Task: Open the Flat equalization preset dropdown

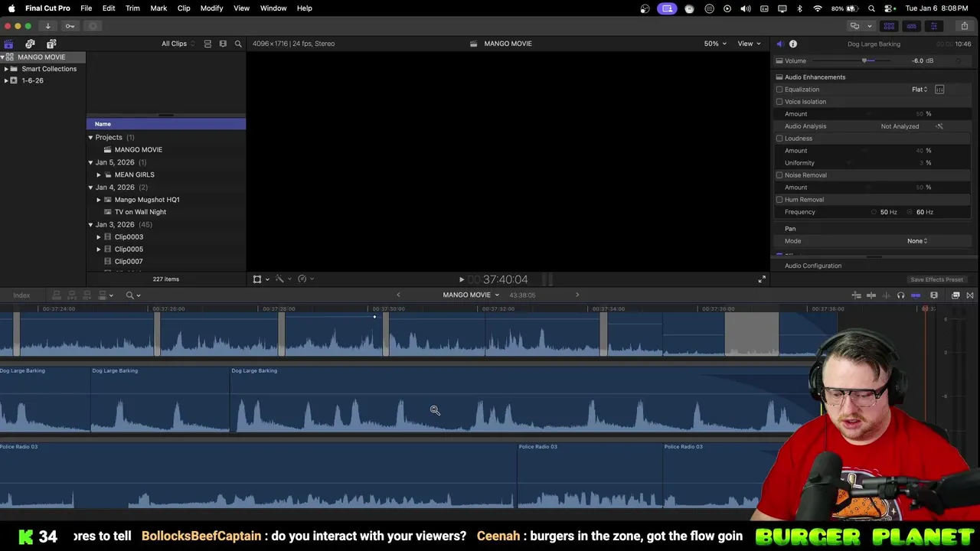Action: pos(920,90)
